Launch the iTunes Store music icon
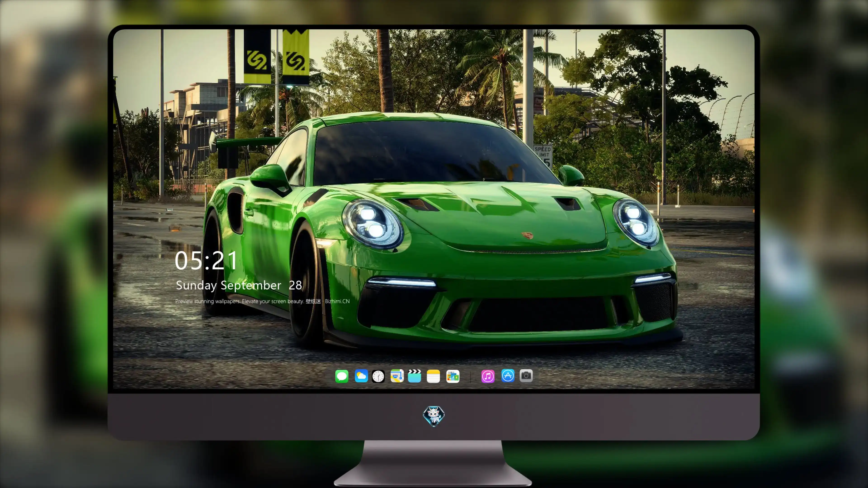This screenshot has width=868, height=488. coord(488,376)
